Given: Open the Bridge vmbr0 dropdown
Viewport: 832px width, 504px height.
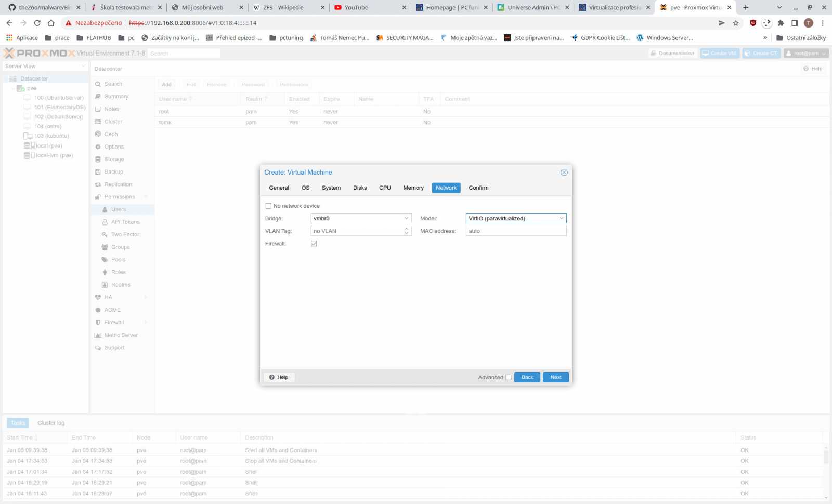Looking at the screenshot, I should point(406,219).
